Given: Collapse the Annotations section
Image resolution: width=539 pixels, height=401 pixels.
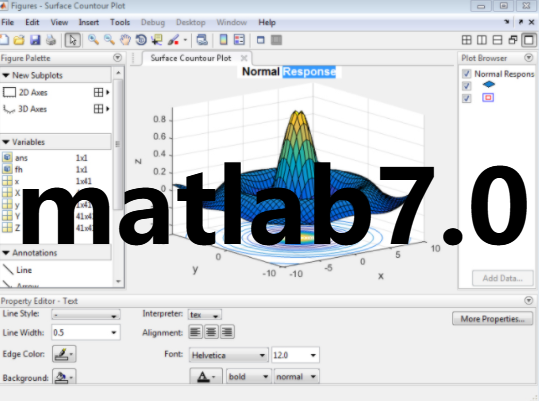Looking at the screenshot, I should pyautogui.click(x=6, y=253).
